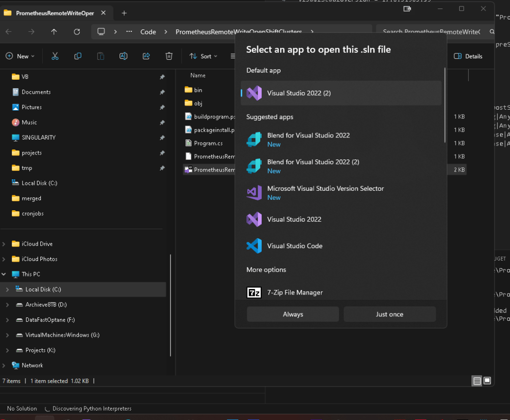510x420 pixels.
Task: Select Blend for Visual Studio 2022 (2)
Action: (x=341, y=166)
